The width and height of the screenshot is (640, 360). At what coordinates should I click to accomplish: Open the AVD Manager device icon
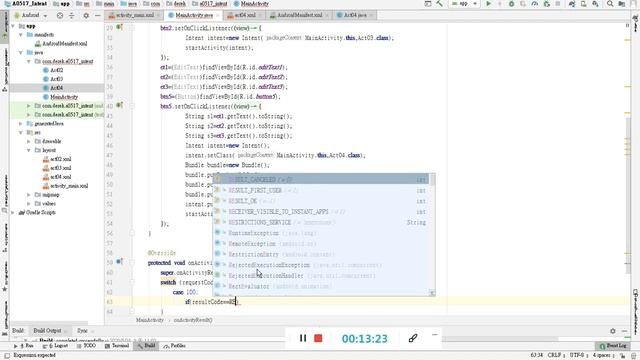pos(584,4)
